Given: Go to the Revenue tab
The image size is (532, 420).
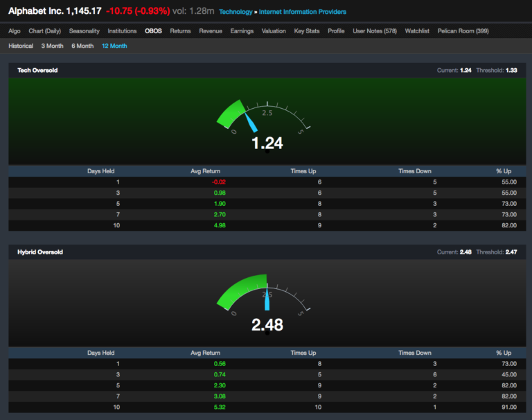Looking at the screenshot, I should click(x=211, y=31).
